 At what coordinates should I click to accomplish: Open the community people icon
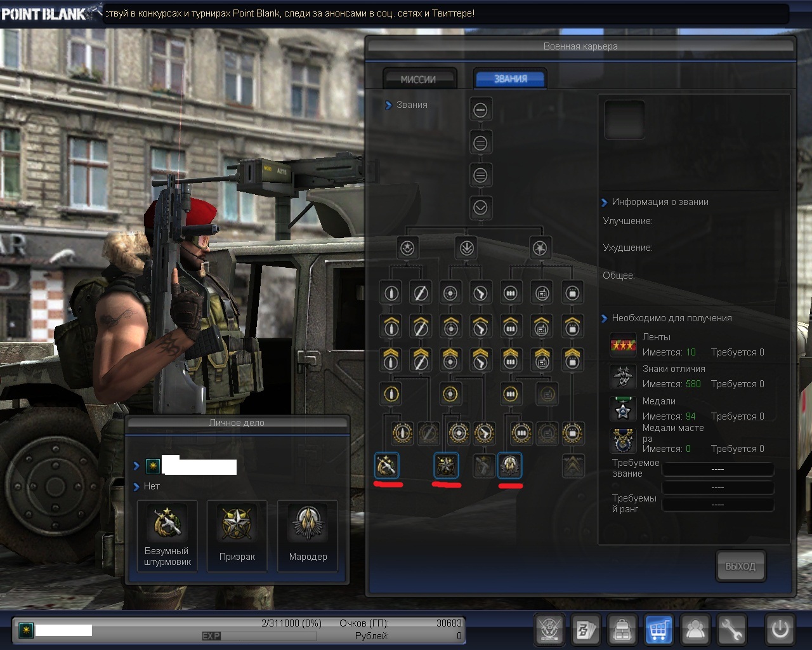pos(695,630)
